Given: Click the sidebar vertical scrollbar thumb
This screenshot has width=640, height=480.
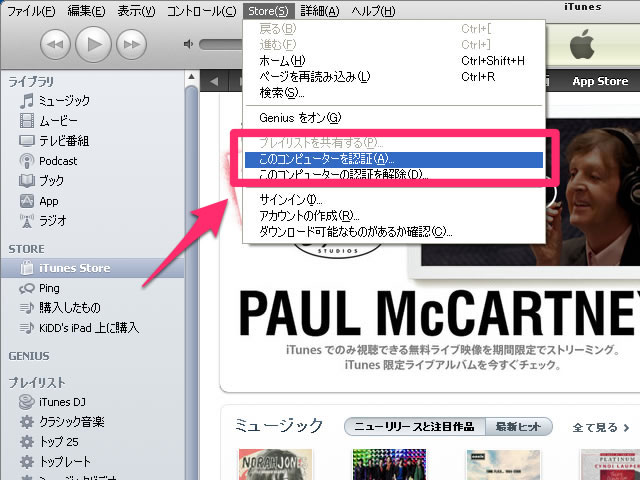Looking at the screenshot, I should point(191,282).
